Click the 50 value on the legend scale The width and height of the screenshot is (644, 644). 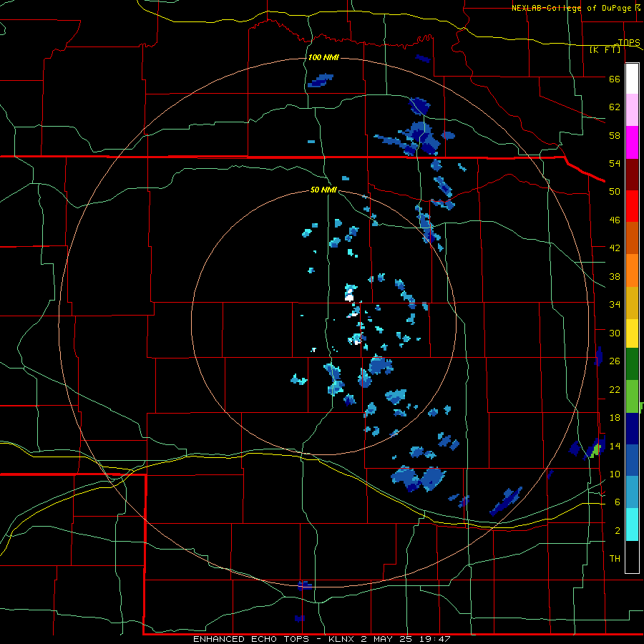point(615,192)
